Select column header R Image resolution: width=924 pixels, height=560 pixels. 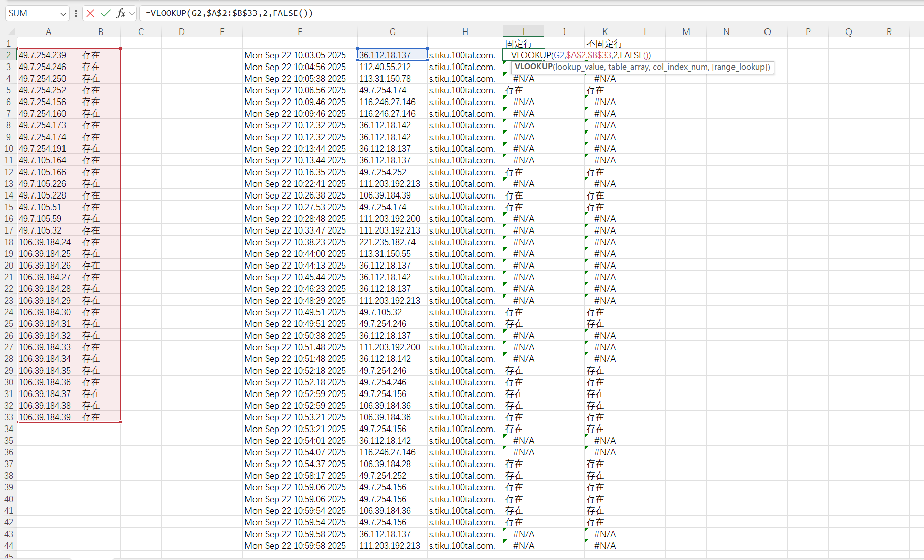889,31
